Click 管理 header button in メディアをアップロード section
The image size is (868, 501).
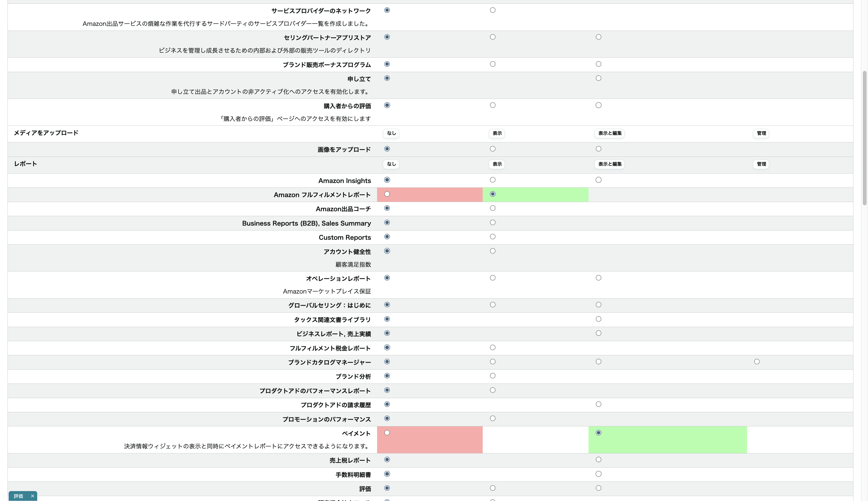(x=761, y=133)
